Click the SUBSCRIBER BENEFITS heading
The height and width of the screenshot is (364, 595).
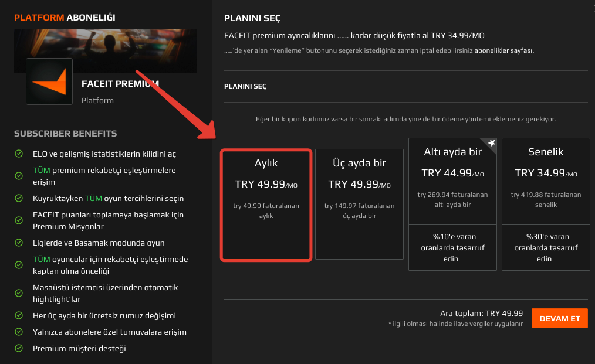coord(65,134)
